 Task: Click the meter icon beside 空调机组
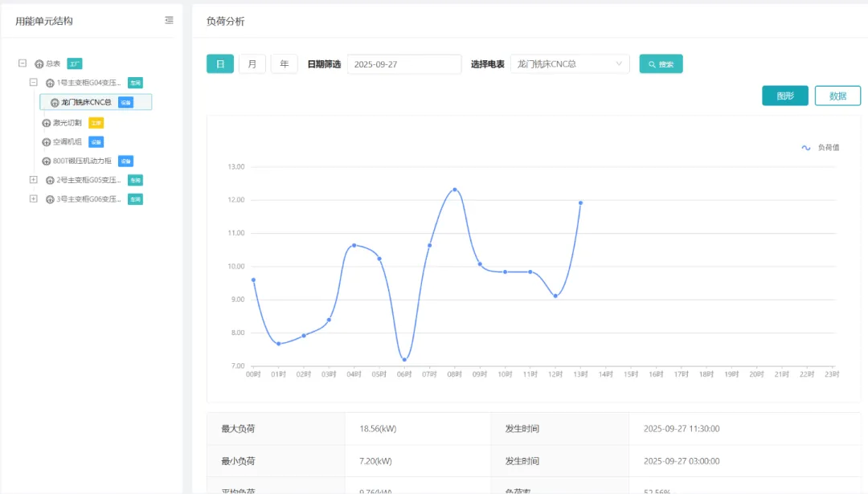pyautogui.click(x=47, y=142)
